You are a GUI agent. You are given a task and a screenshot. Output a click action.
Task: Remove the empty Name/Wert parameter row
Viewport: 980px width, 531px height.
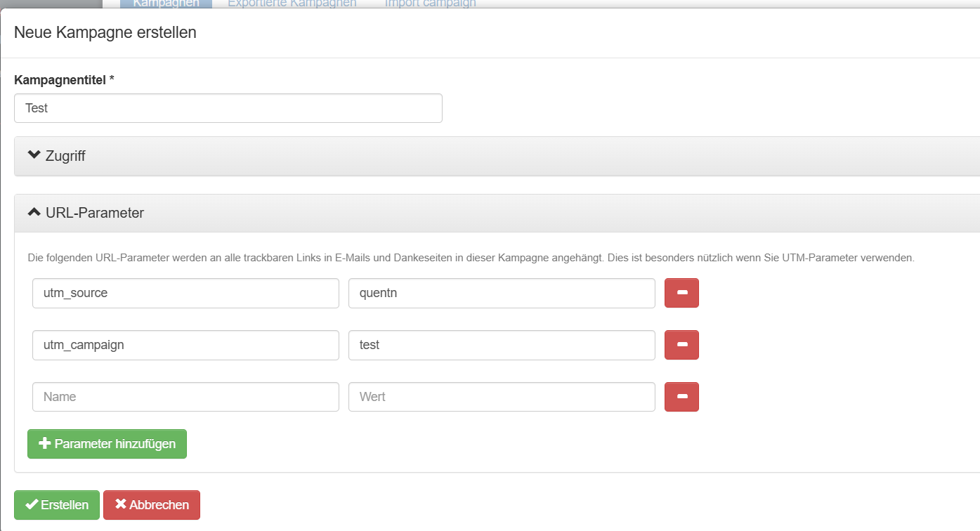point(681,397)
